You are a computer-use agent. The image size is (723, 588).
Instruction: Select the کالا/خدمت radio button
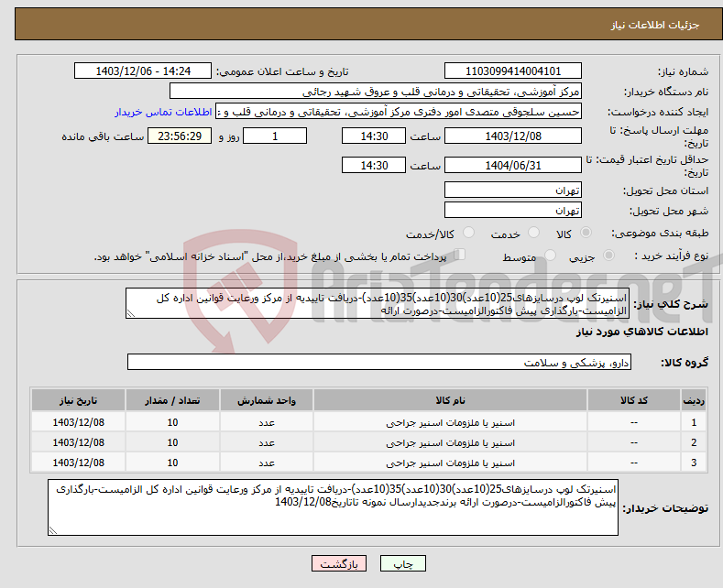[x=468, y=233]
